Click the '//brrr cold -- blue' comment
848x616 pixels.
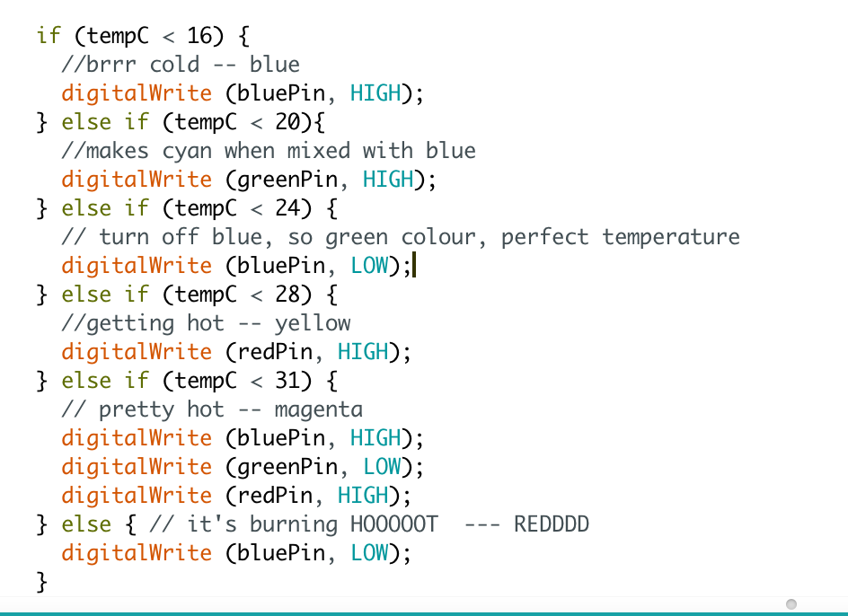pyautogui.click(x=181, y=65)
